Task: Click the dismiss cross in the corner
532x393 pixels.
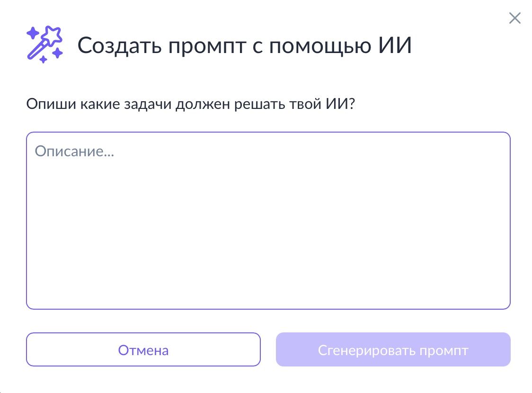Action: (514, 18)
